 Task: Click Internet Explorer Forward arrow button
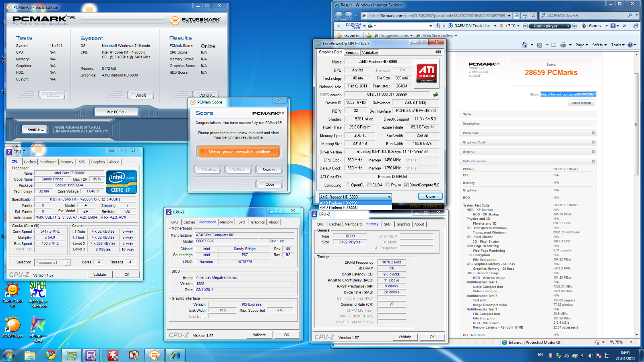(x=349, y=15)
